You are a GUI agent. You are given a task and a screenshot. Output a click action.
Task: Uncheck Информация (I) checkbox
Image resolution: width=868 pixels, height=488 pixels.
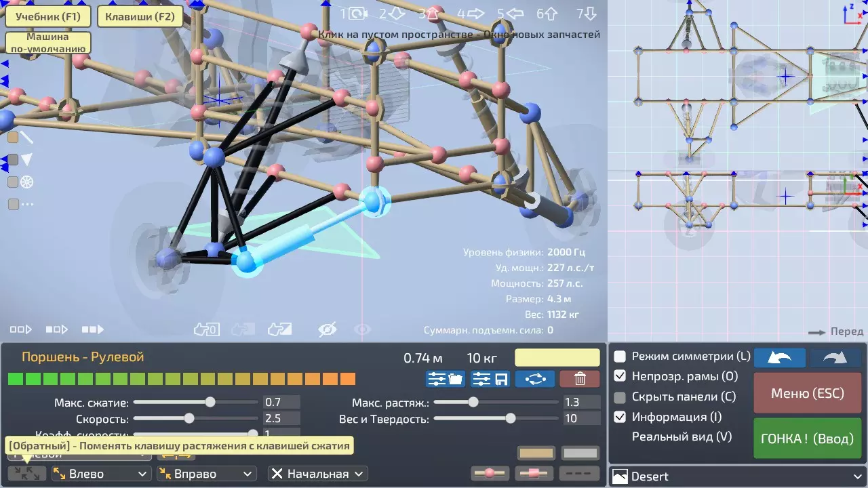coord(620,417)
